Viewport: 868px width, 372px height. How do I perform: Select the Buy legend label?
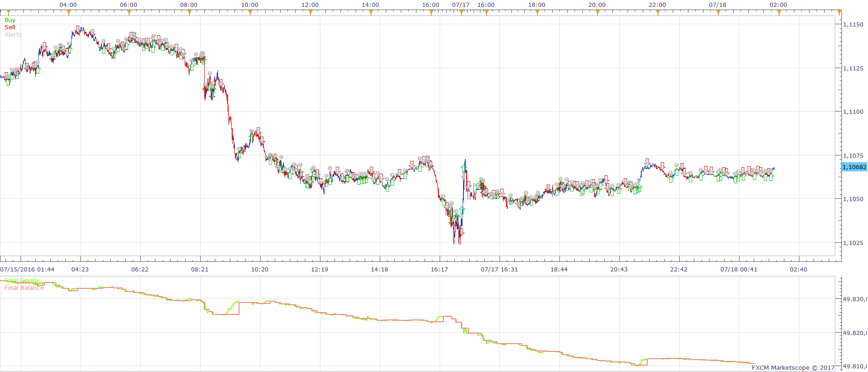click(x=10, y=20)
